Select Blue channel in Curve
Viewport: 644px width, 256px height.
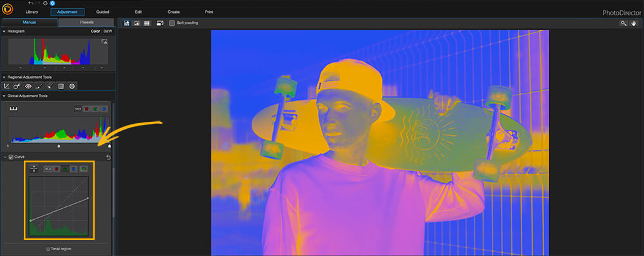[73, 169]
